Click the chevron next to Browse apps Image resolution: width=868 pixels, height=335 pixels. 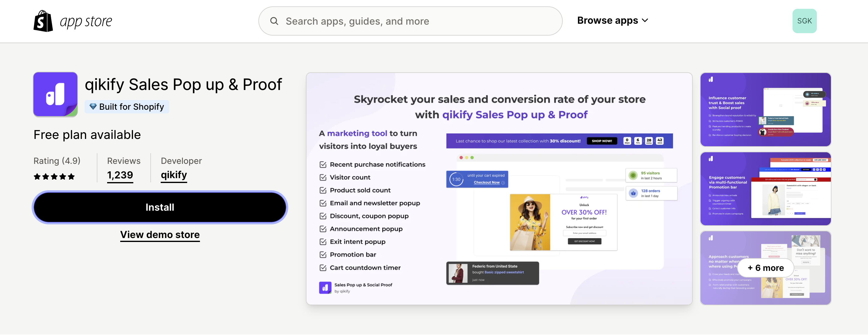(x=645, y=21)
